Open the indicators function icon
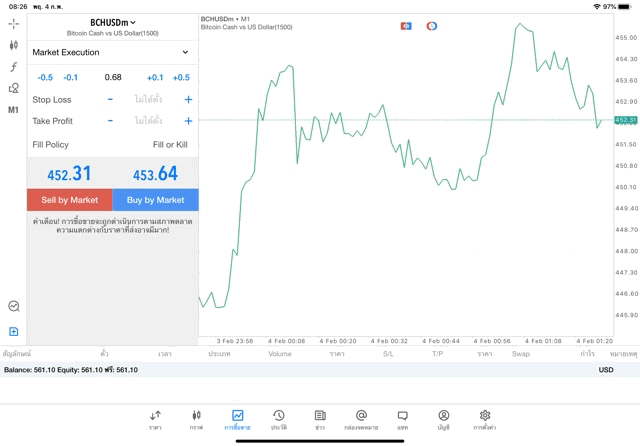 pyautogui.click(x=13, y=67)
